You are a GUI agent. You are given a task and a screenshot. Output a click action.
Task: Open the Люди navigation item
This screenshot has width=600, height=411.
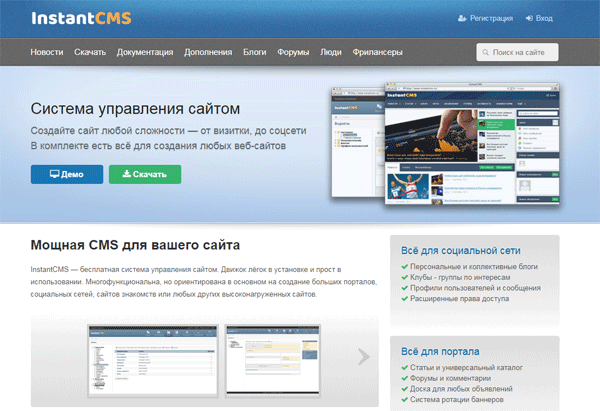(x=331, y=52)
